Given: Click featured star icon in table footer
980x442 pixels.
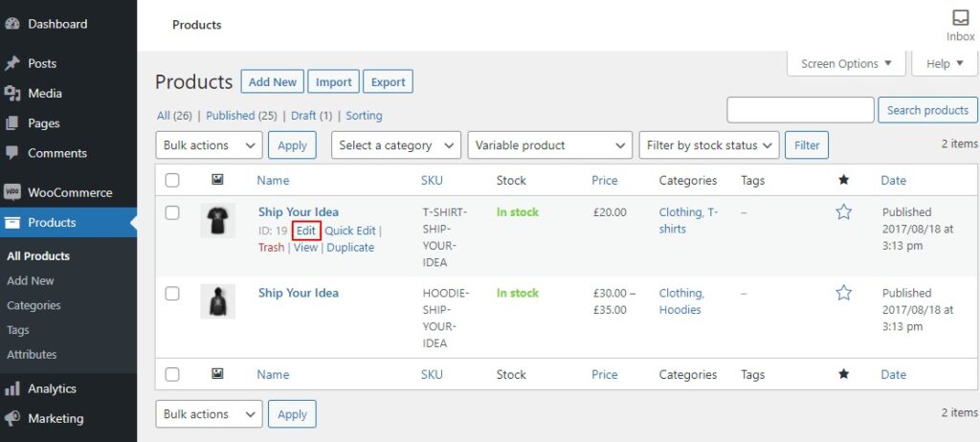Looking at the screenshot, I should (844, 374).
